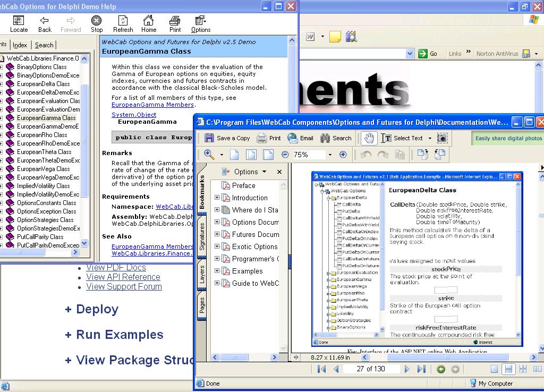Expand the Introduction bookmark

pyautogui.click(x=217, y=198)
